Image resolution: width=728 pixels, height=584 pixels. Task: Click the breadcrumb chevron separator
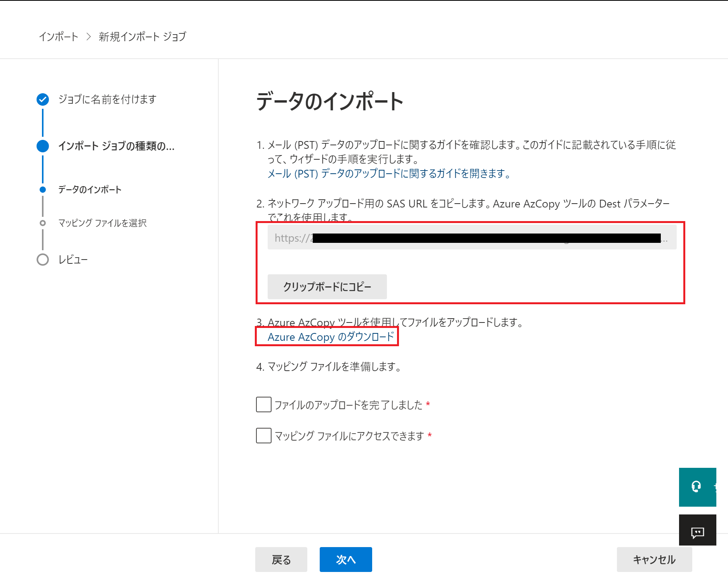click(89, 37)
